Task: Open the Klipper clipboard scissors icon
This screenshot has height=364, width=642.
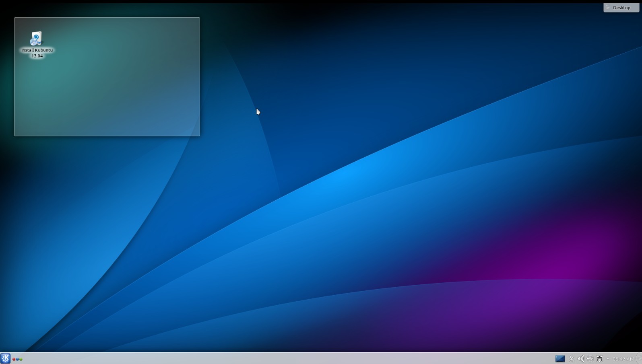Action: tap(572, 359)
